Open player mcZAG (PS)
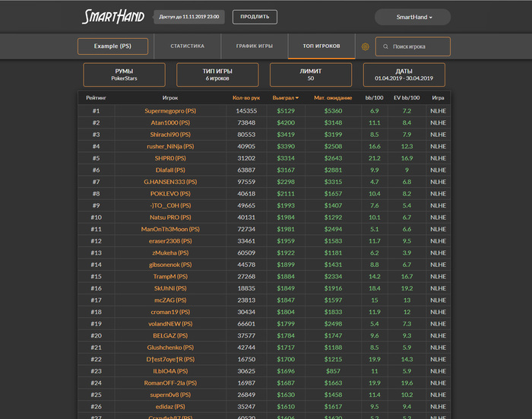The width and height of the screenshot is (532, 419). click(x=170, y=300)
